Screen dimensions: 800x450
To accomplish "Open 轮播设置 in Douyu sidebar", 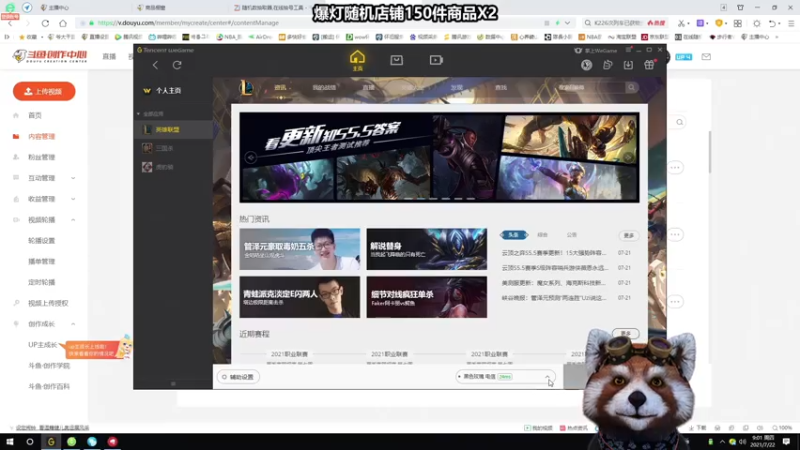I will [x=41, y=240].
